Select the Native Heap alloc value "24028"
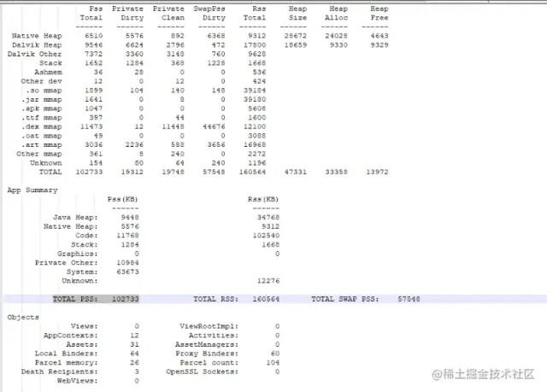Image resolution: width=547 pixels, height=392 pixels. [x=336, y=36]
